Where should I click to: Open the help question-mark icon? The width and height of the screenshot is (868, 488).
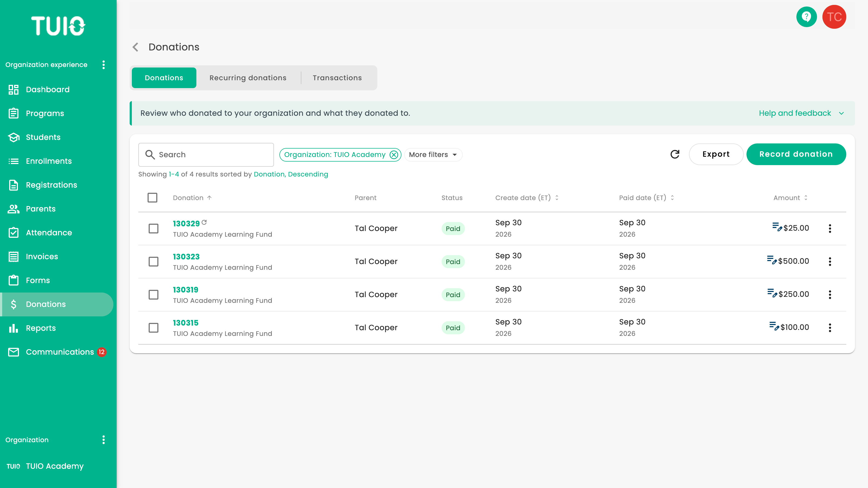(x=806, y=17)
